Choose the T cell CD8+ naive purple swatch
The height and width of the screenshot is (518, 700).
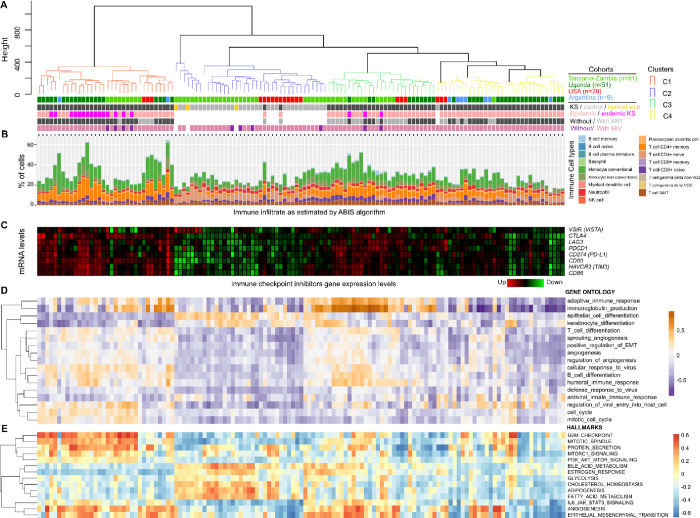coord(642,169)
